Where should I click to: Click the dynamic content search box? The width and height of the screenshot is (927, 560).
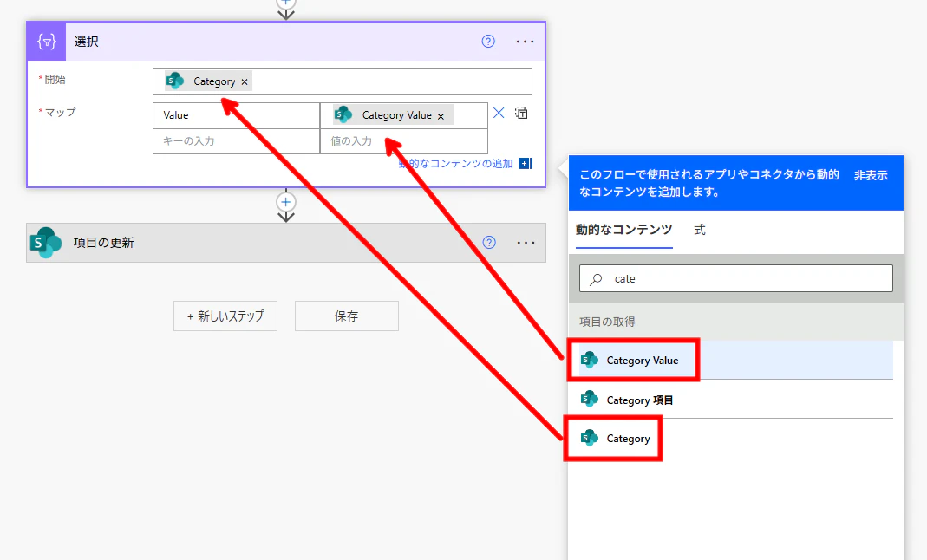736,278
